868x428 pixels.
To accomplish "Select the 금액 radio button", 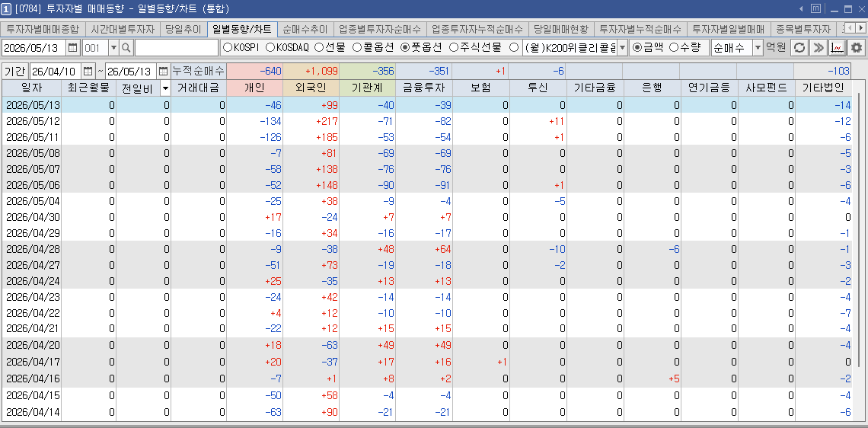I will 637,48.
